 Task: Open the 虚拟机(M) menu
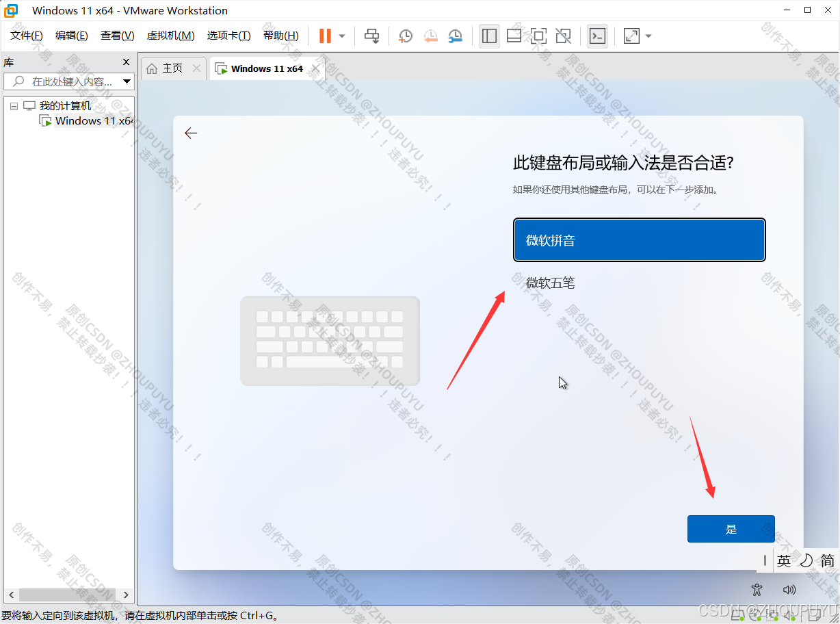tap(170, 36)
